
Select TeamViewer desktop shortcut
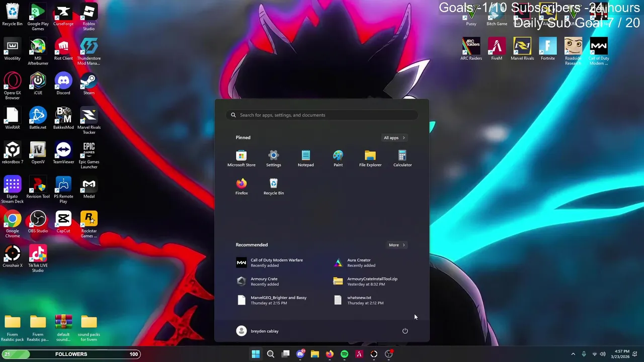(63, 153)
